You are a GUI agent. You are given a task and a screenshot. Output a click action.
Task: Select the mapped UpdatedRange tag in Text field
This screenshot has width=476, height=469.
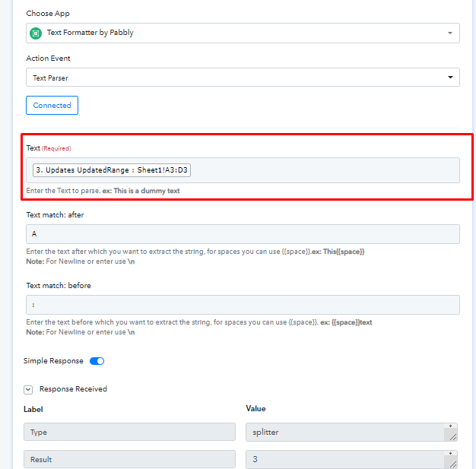tap(112, 170)
